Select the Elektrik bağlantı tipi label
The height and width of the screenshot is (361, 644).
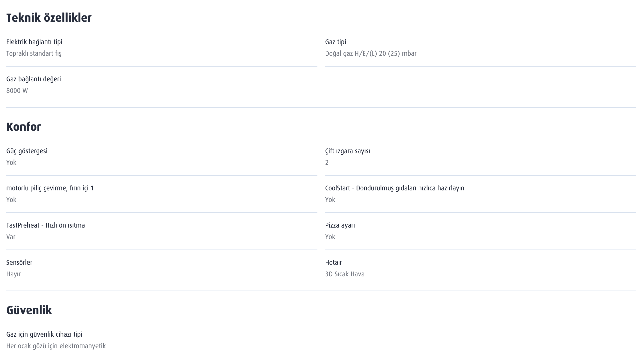pos(34,42)
